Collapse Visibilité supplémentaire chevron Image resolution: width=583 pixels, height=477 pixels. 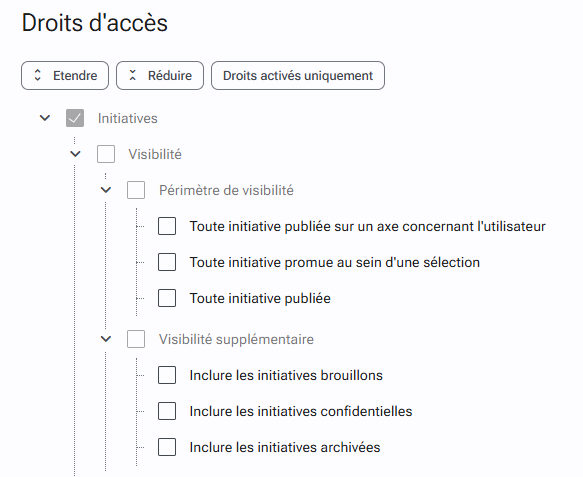click(x=106, y=339)
